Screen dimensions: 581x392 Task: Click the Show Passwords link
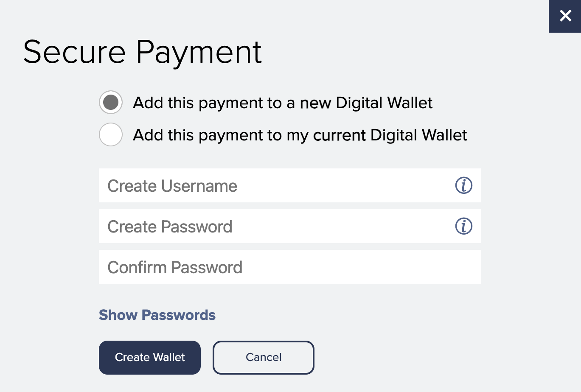point(157,315)
